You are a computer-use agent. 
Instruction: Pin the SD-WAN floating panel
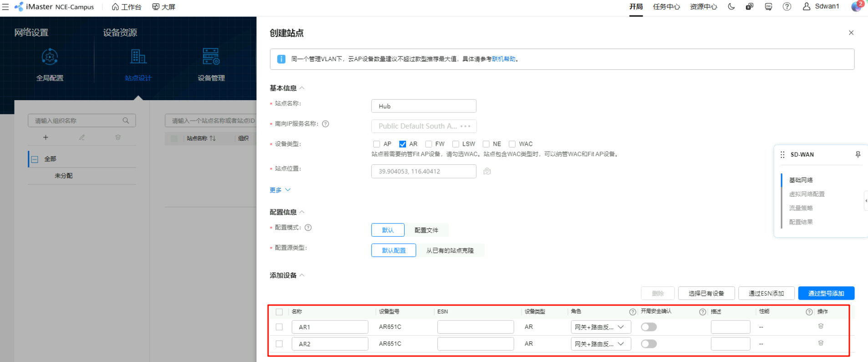(858, 155)
